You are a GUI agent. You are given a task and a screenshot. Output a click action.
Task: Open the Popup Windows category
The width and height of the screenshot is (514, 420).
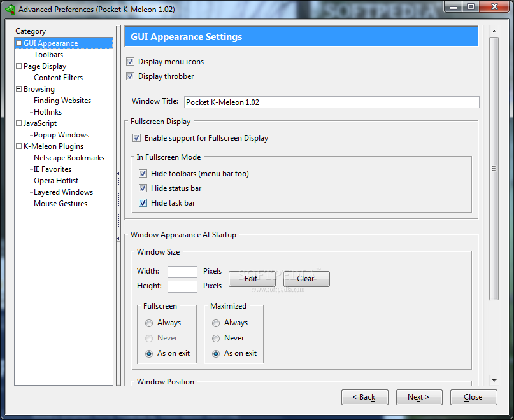click(x=61, y=135)
